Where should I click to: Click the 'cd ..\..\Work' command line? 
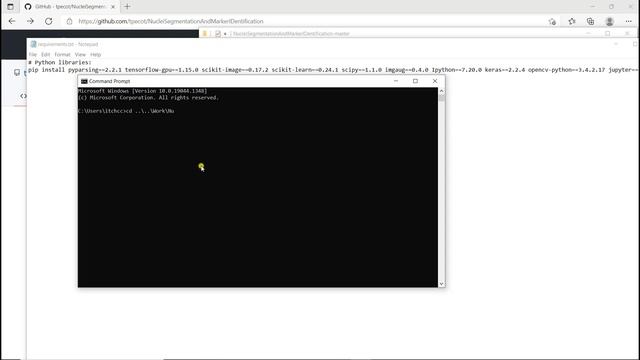pyautogui.click(x=126, y=111)
